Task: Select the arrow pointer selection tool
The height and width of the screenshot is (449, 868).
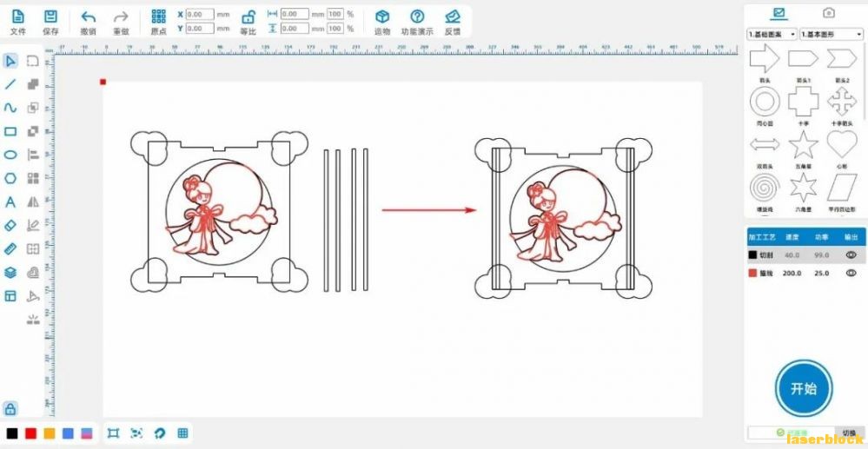Action: pyautogui.click(x=10, y=61)
